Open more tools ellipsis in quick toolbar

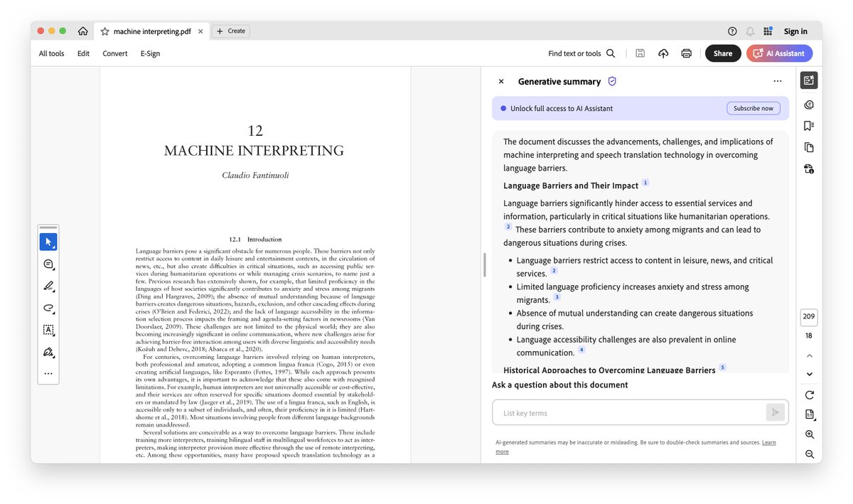[x=48, y=373]
